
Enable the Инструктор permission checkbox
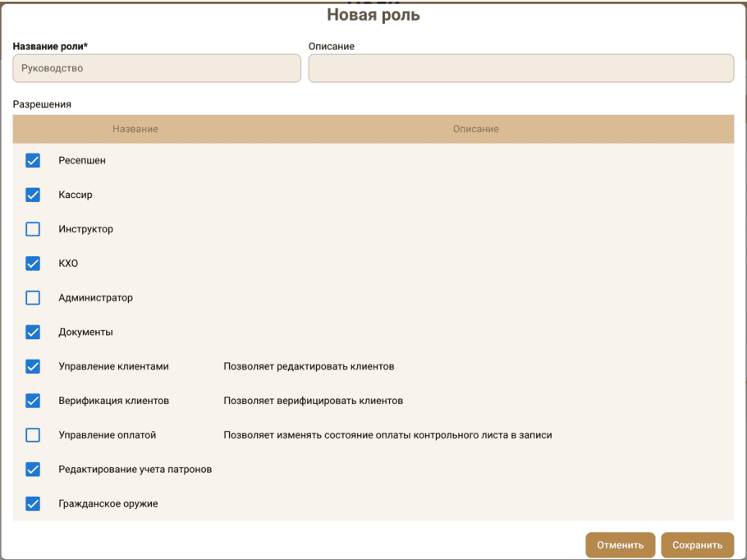point(33,230)
